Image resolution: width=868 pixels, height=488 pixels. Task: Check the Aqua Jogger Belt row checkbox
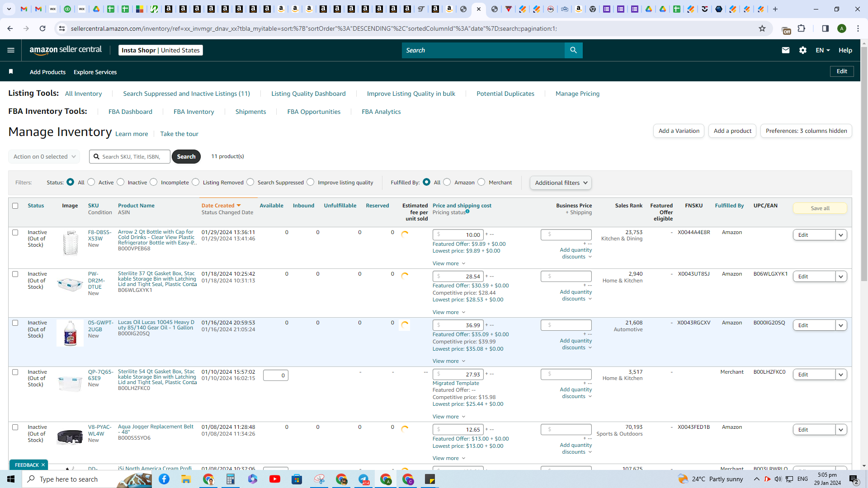(15, 427)
